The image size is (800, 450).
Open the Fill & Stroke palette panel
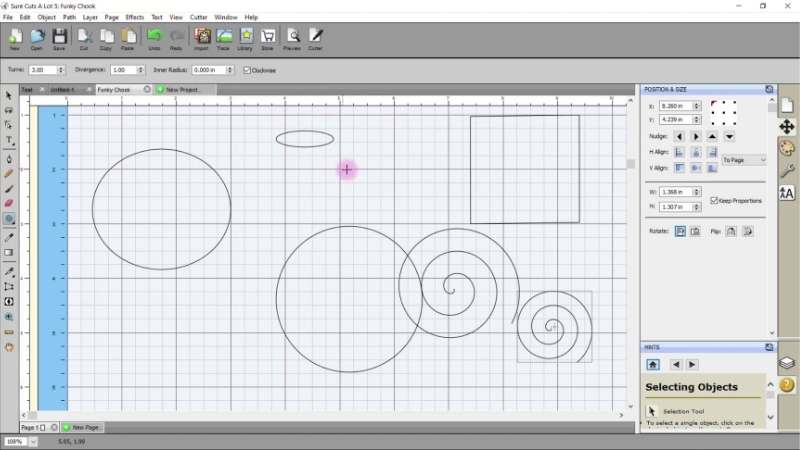(x=787, y=148)
